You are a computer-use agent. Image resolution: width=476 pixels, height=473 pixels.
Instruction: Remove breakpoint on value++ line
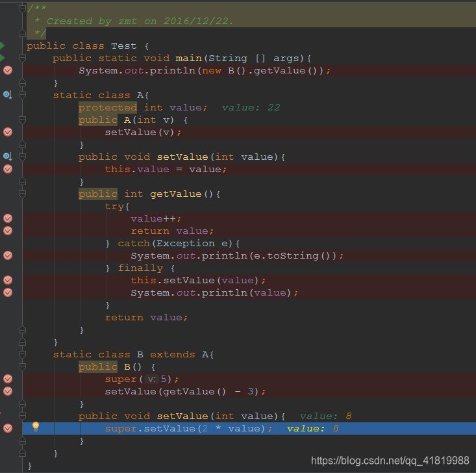pos(8,218)
